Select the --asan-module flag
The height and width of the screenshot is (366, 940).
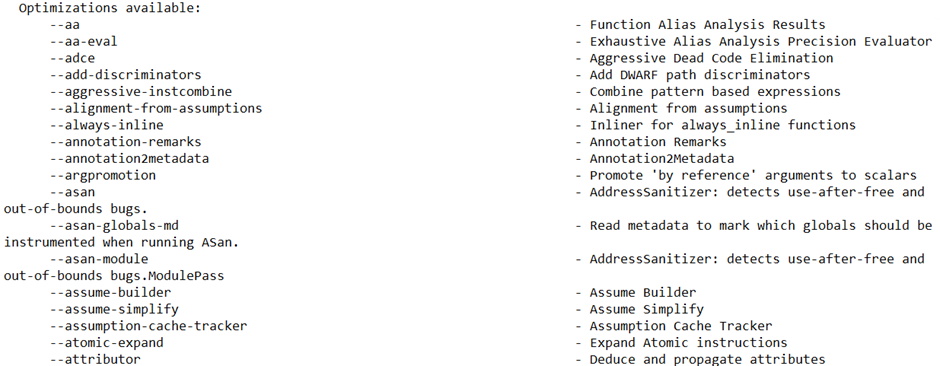pyautogui.click(x=99, y=260)
